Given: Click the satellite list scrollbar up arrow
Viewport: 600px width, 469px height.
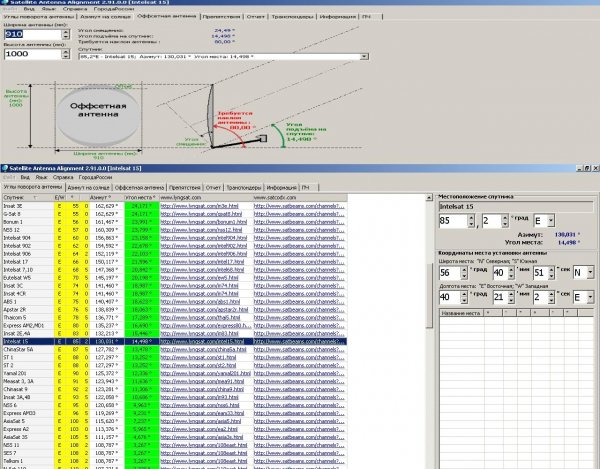Looking at the screenshot, I should (x=429, y=198).
